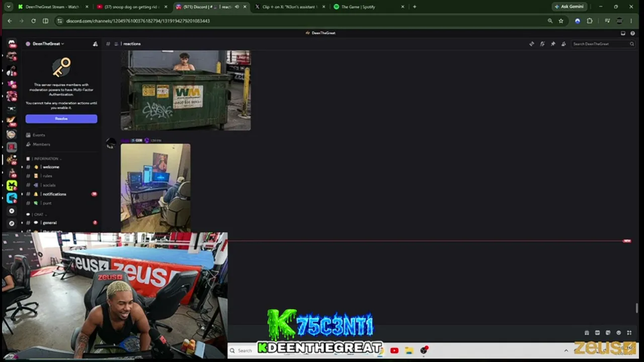The width and height of the screenshot is (644, 362).
Task: Show hidden system tray icons chevron
Action: pyautogui.click(x=566, y=351)
